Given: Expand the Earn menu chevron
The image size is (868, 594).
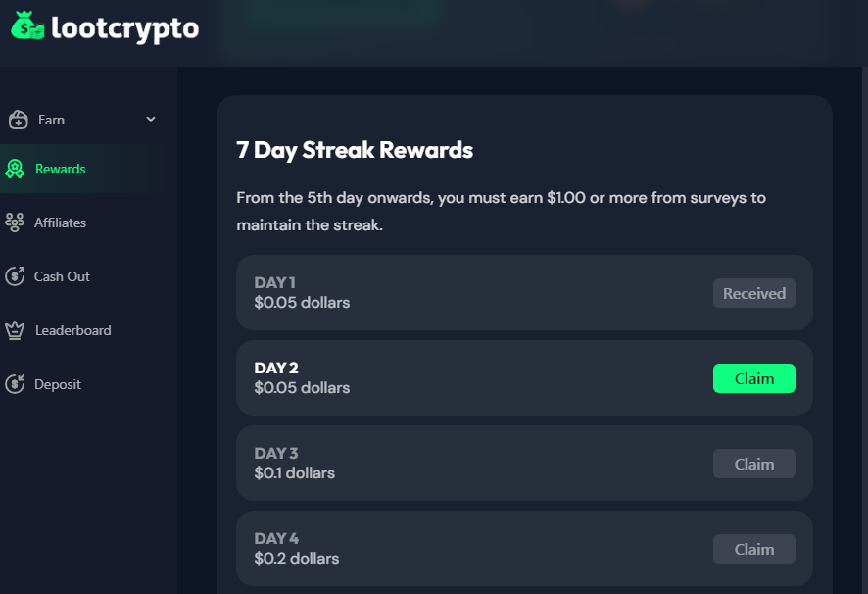Looking at the screenshot, I should tap(151, 120).
